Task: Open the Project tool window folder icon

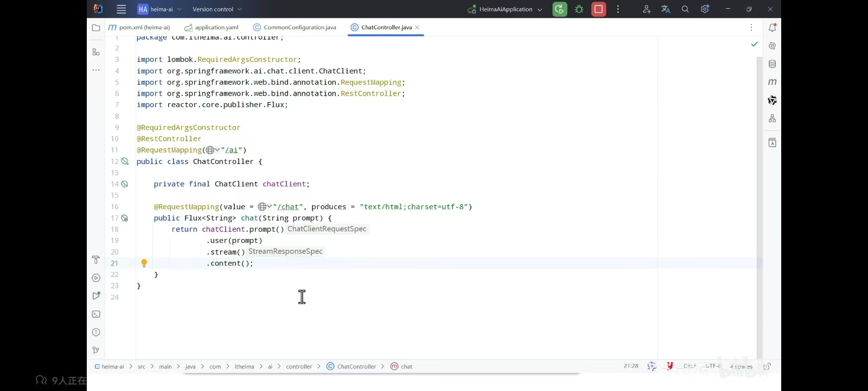Action: pos(96,28)
